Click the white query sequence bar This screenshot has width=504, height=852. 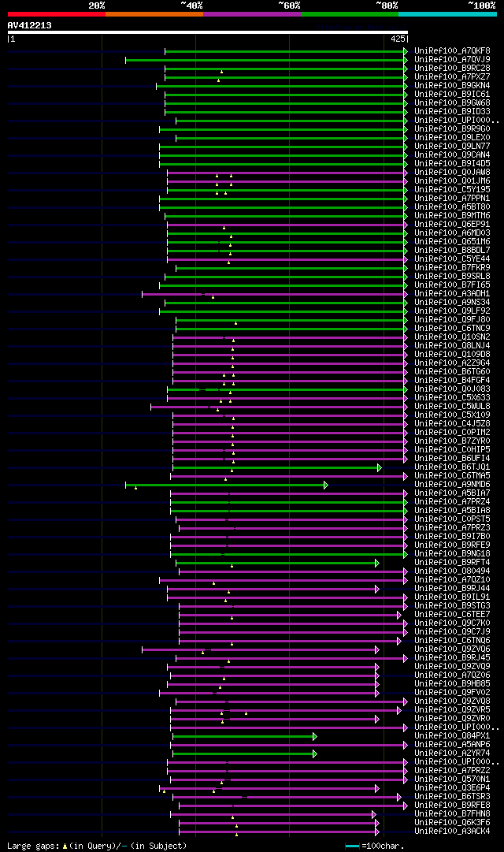207,32
